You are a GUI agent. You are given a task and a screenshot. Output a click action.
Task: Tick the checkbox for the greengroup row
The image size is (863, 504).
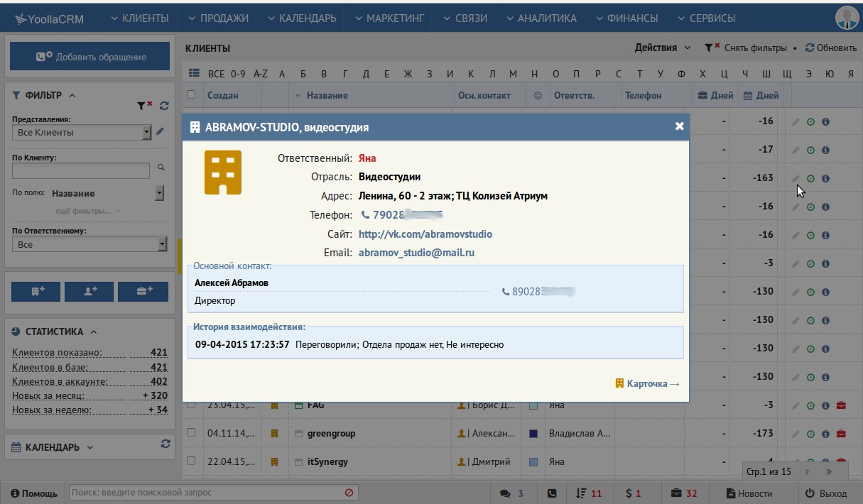(x=191, y=432)
